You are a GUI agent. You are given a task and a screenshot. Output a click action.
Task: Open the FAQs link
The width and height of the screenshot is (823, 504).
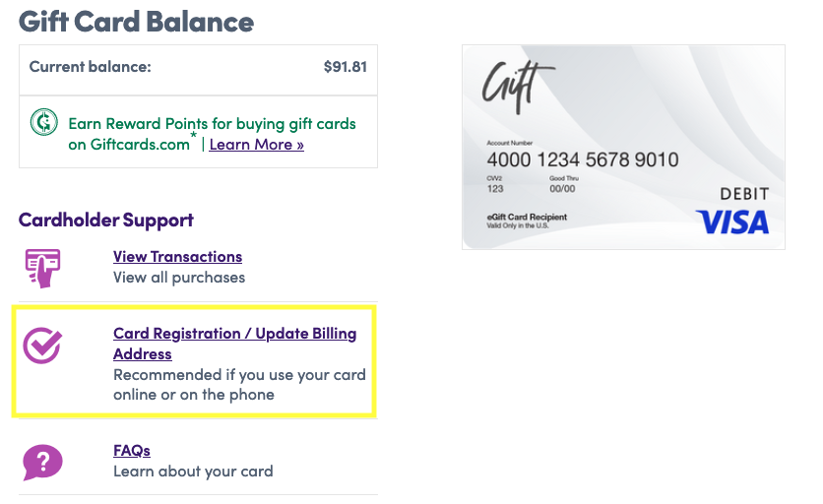[132, 451]
